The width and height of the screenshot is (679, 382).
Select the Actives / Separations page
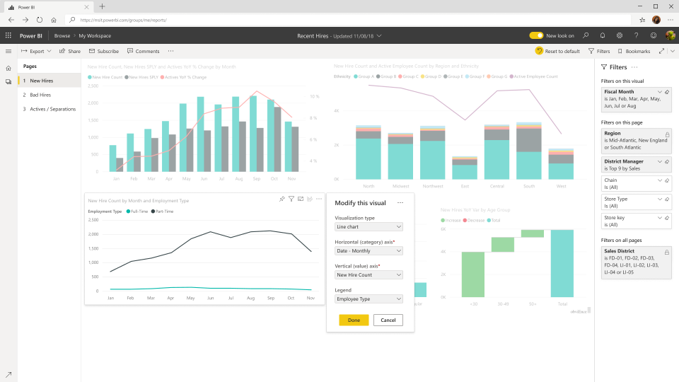point(49,109)
